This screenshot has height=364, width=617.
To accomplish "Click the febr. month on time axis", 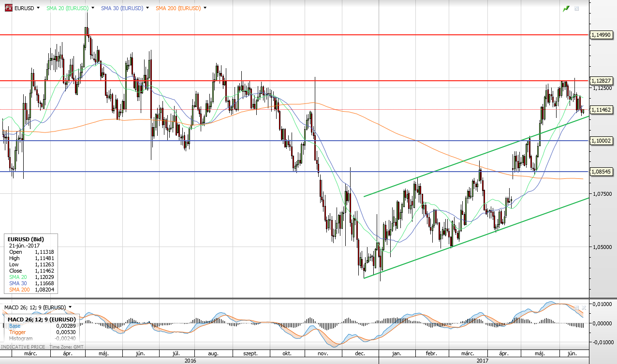I will coord(432,354).
